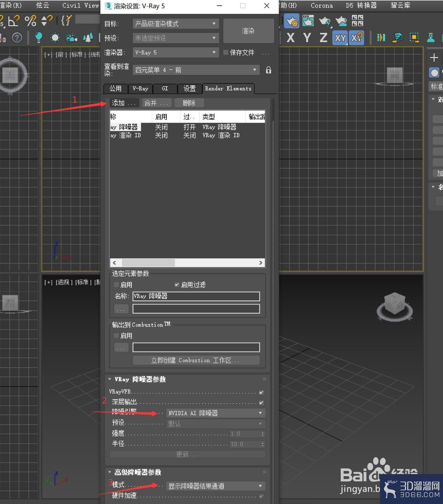Click Render in the Cloud teapot icon

[341, 21]
